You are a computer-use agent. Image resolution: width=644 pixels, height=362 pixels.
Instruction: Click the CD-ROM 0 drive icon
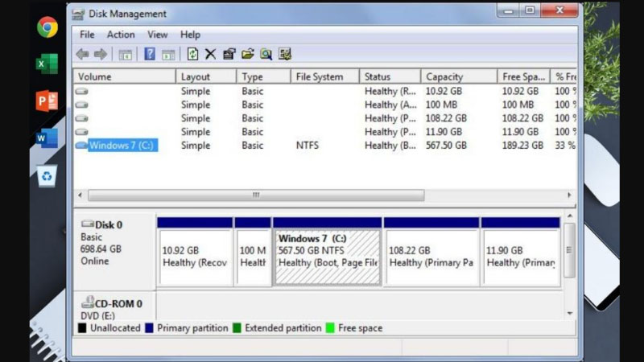88,302
